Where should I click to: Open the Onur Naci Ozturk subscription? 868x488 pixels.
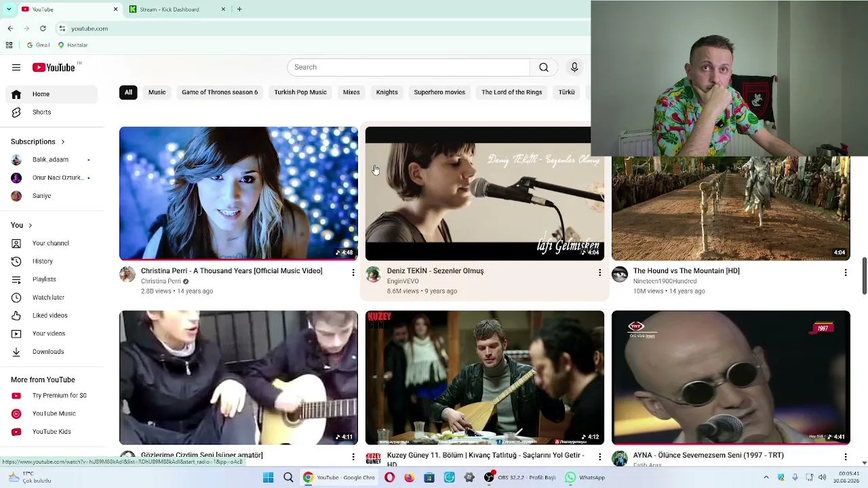click(52, 178)
